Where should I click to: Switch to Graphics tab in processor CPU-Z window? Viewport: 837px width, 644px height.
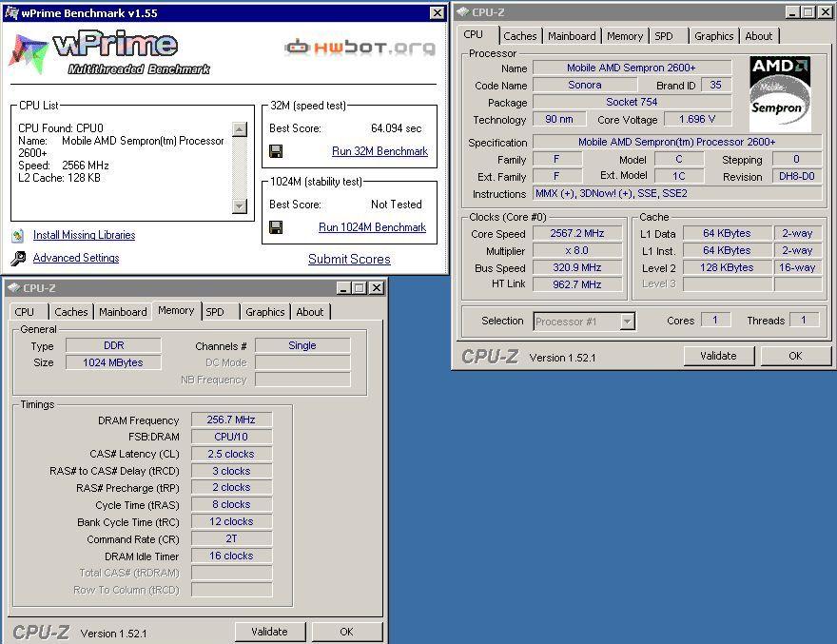(x=713, y=36)
